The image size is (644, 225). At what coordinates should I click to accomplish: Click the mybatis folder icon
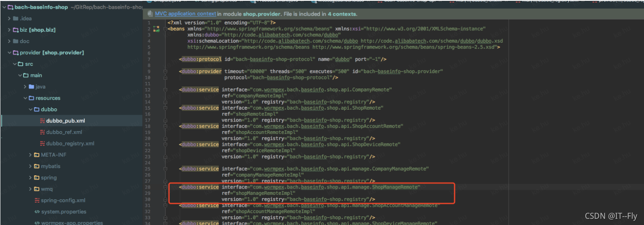[x=36, y=166]
